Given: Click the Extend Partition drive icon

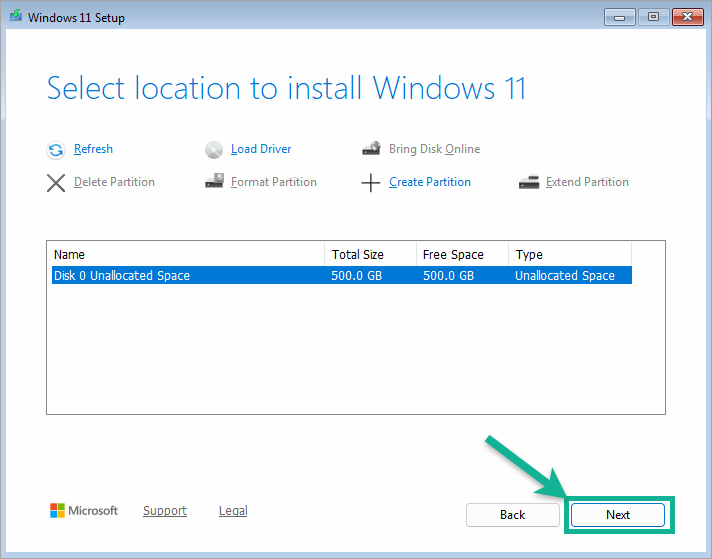Looking at the screenshot, I should click(x=529, y=182).
